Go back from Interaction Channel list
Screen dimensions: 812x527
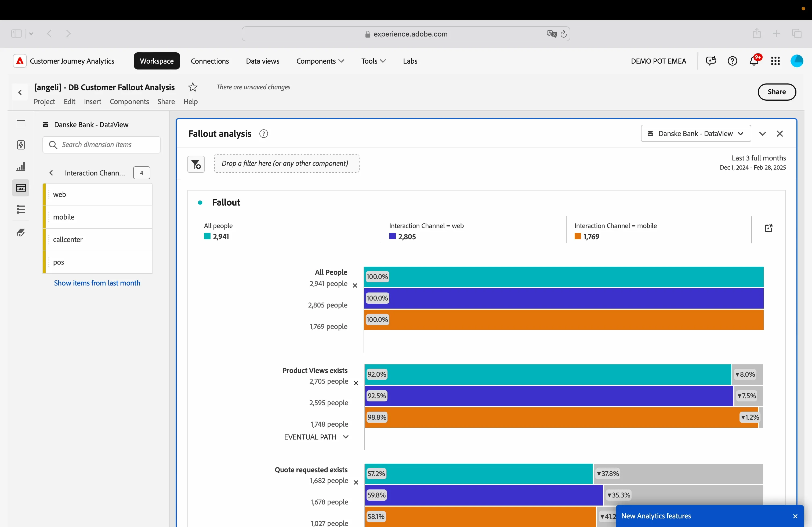[x=51, y=173]
